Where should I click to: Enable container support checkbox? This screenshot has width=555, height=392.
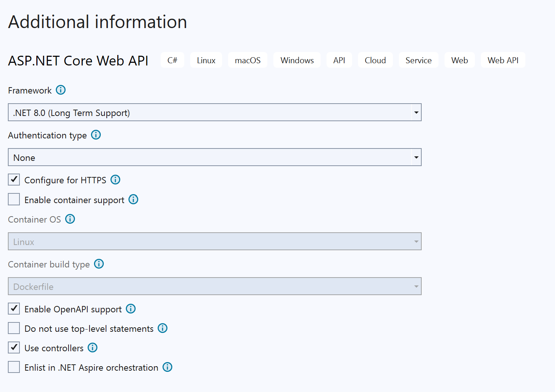click(14, 200)
